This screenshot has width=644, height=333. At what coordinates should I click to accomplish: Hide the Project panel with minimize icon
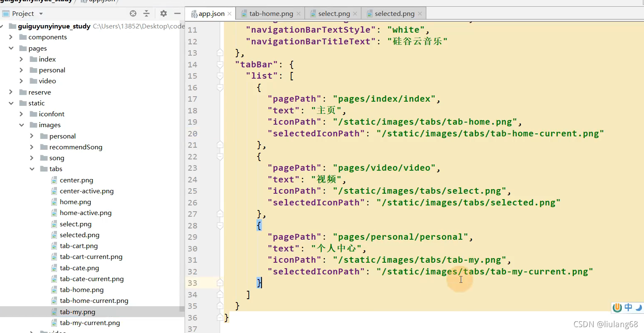(177, 13)
